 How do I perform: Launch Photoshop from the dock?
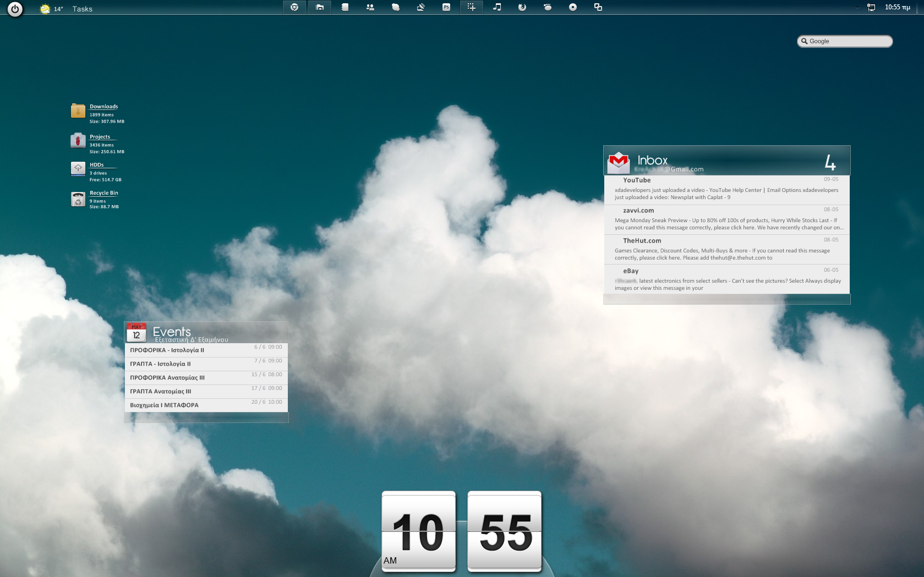tap(446, 7)
